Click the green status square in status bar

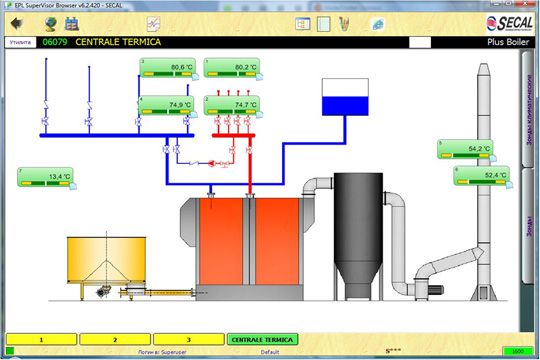10,351
